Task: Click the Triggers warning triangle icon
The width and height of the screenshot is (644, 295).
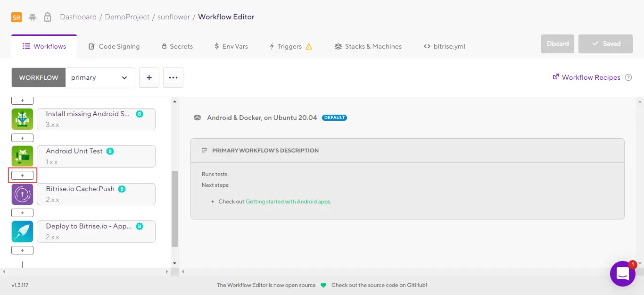Action: tap(309, 46)
